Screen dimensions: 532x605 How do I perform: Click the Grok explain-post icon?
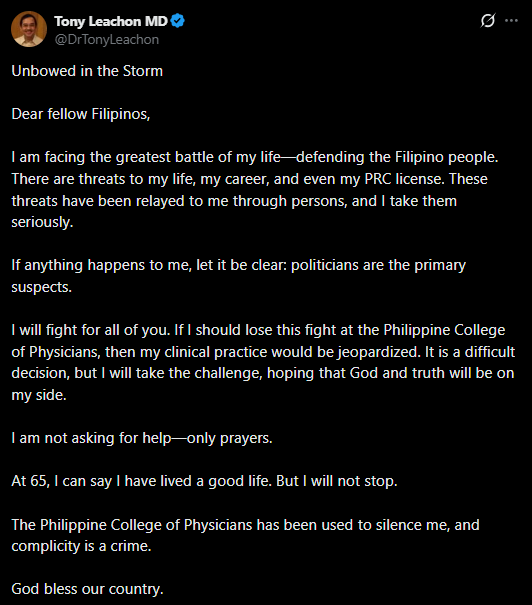(x=488, y=20)
